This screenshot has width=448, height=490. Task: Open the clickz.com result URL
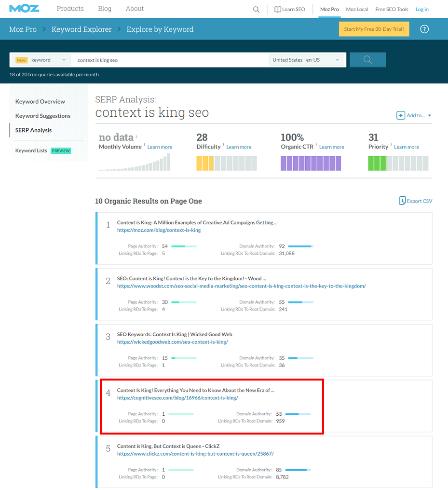pyautogui.click(x=195, y=454)
